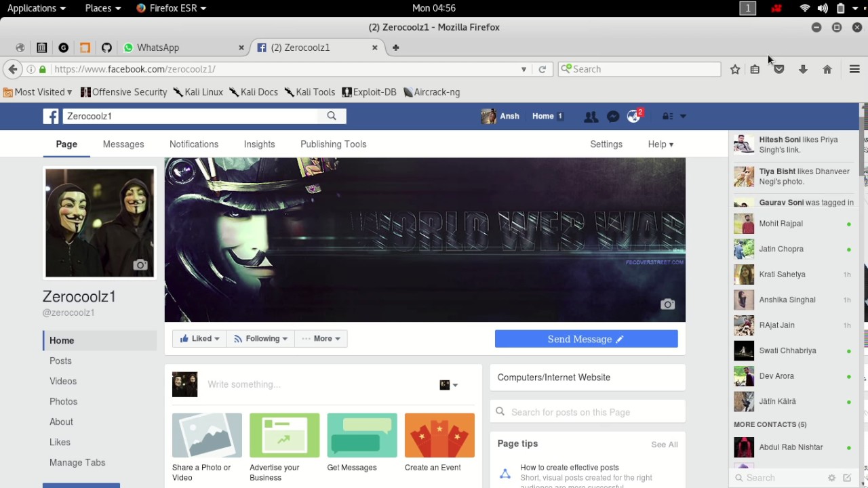Switch to the Messages page tab

[123, 144]
